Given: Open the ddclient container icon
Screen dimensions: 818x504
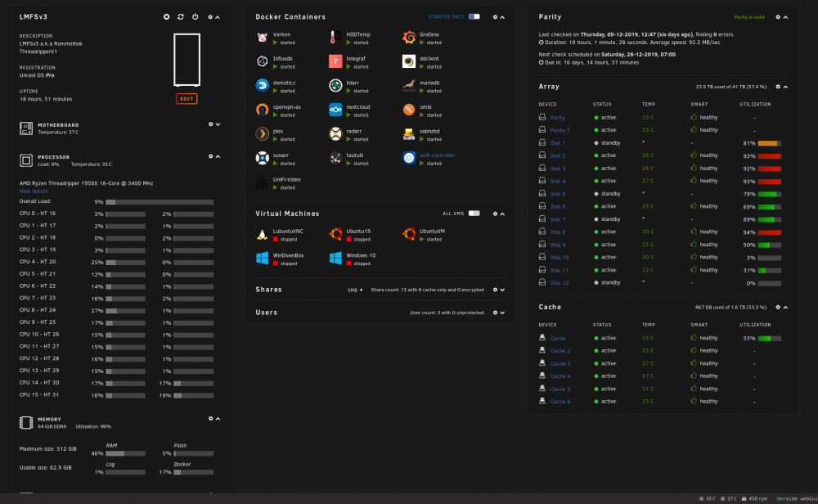Looking at the screenshot, I should pyautogui.click(x=409, y=61).
